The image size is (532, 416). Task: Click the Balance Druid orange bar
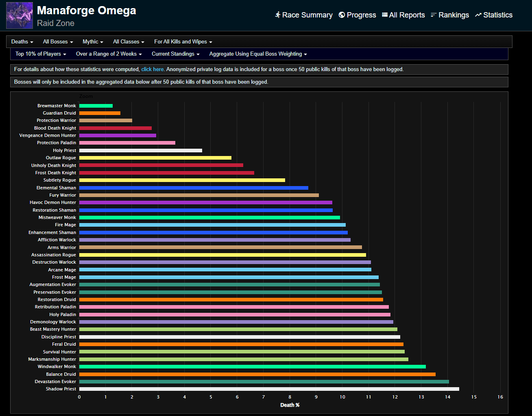point(257,374)
